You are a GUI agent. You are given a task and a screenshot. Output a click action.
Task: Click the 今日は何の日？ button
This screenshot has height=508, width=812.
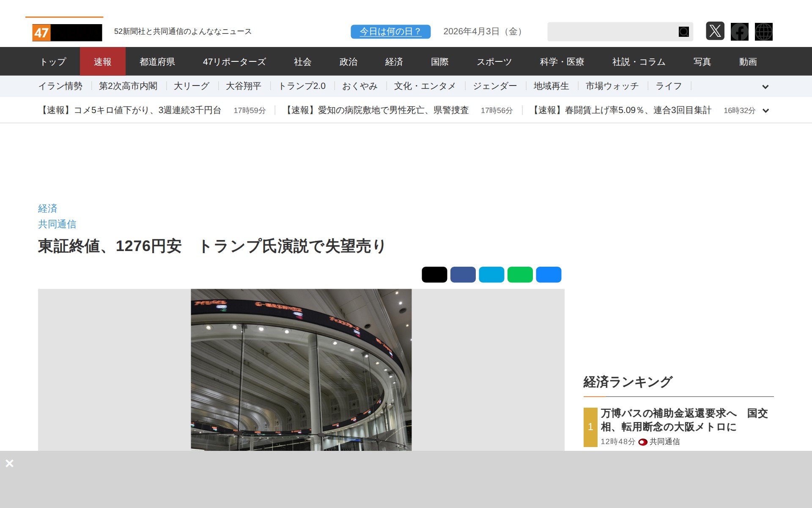(x=390, y=32)
